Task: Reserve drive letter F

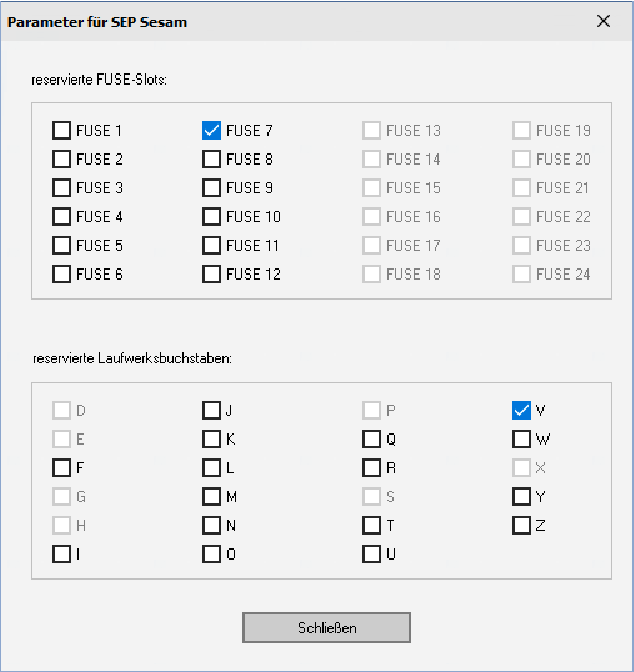Action: [x=62, y=467]
